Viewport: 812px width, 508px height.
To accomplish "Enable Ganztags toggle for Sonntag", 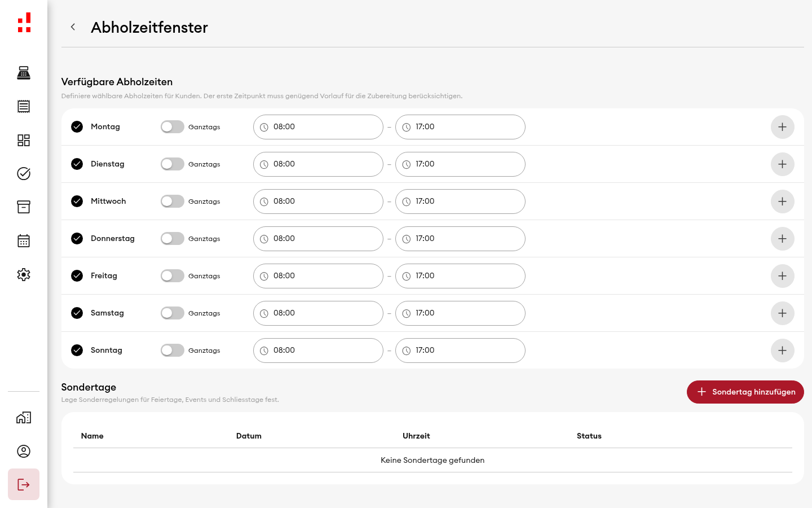I will pos(173,350).
